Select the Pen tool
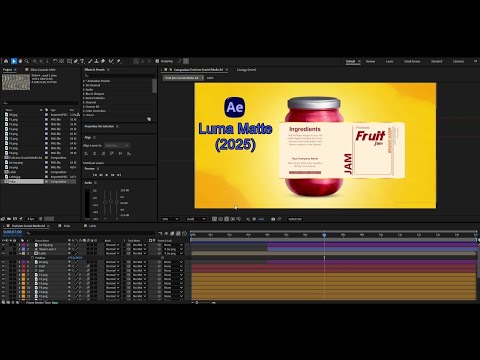Image resolution: width=480 pixels, height=360 pixels. (x=76, y=61)
